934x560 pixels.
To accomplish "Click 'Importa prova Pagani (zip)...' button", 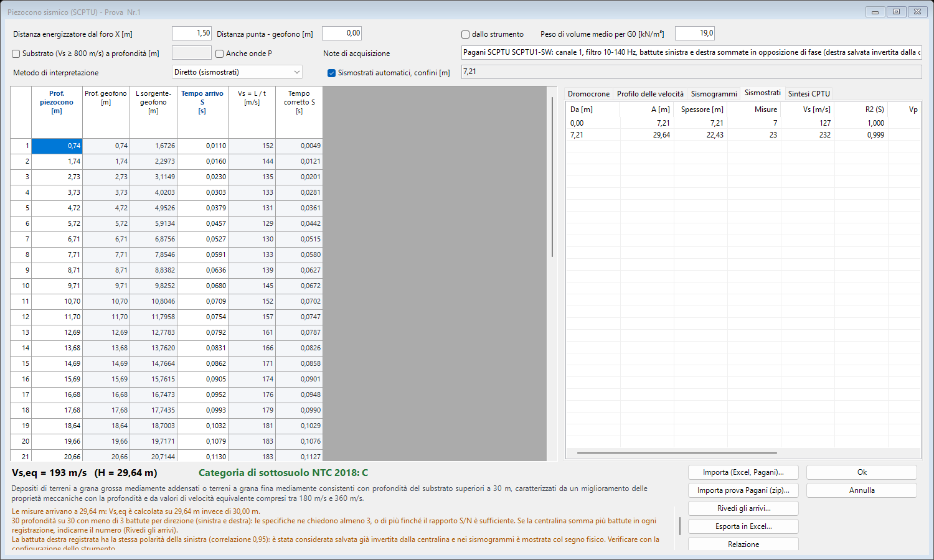I will pyautogui.click(x=743, y=490).
